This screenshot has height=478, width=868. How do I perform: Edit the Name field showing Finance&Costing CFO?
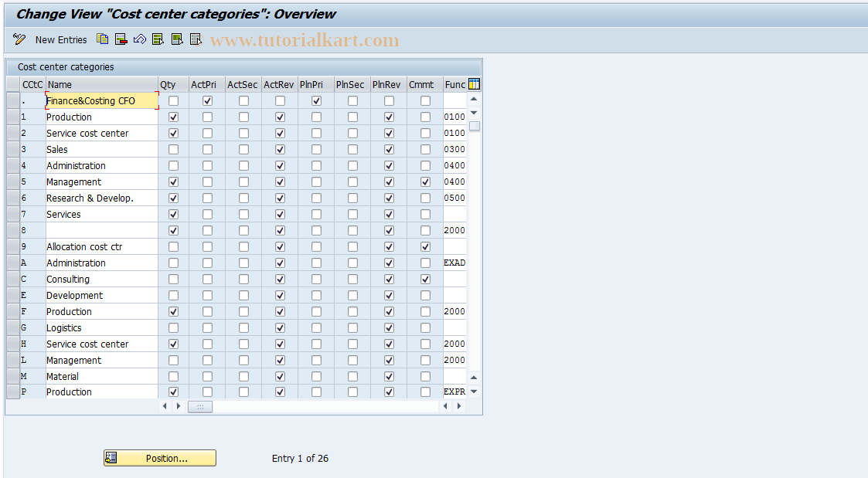point(101,100)
